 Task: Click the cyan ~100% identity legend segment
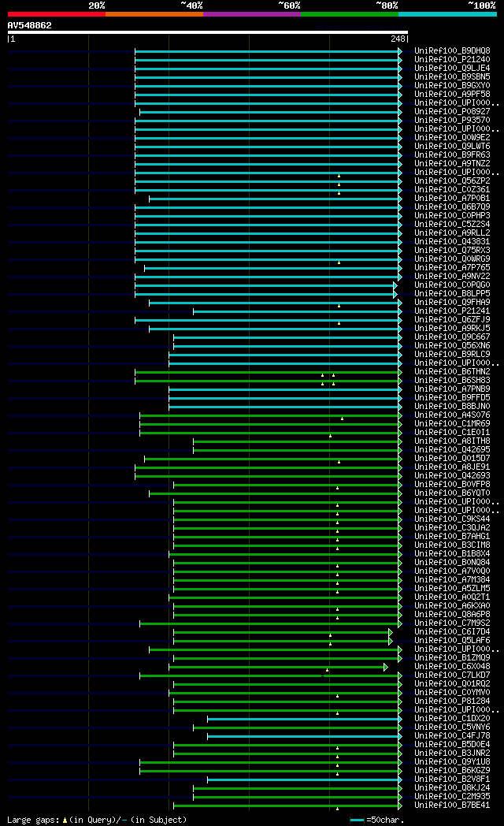(448, 14)
